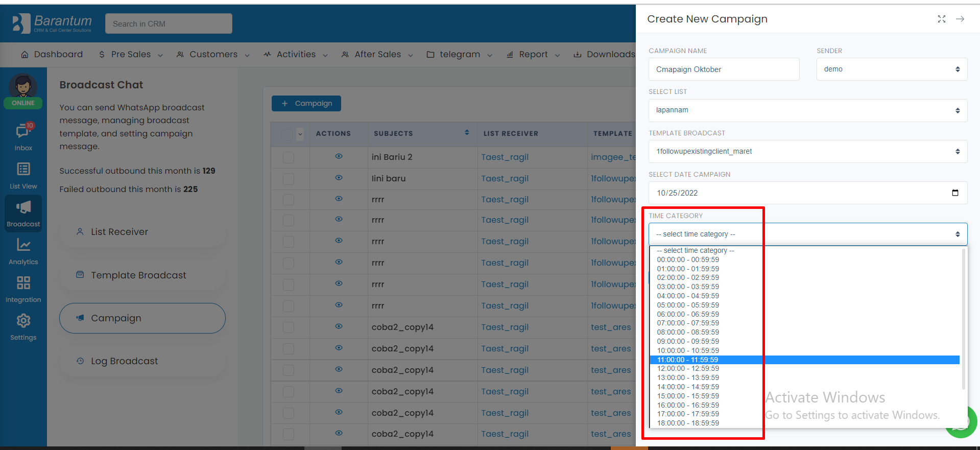Viewport: 980px width, 450px height.
Task: Open the Log Broadcast link
Action: (x=124, y=361)
